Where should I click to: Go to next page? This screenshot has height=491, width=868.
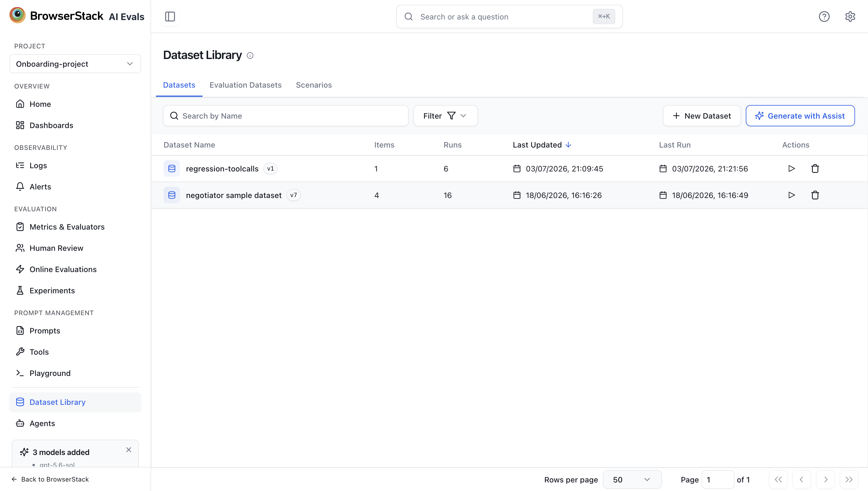[x=825, y=479]
